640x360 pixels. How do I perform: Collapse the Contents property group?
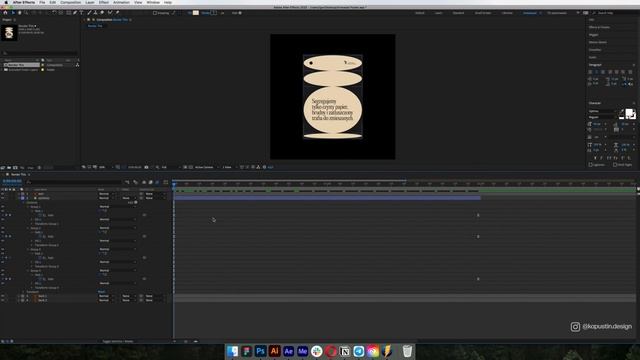tap(23, 202)
